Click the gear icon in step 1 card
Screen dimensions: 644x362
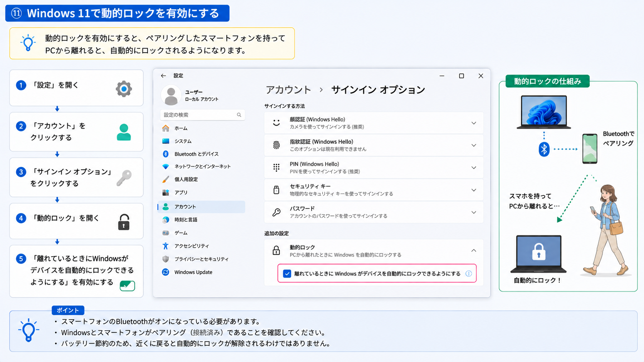tap(124, 89)
